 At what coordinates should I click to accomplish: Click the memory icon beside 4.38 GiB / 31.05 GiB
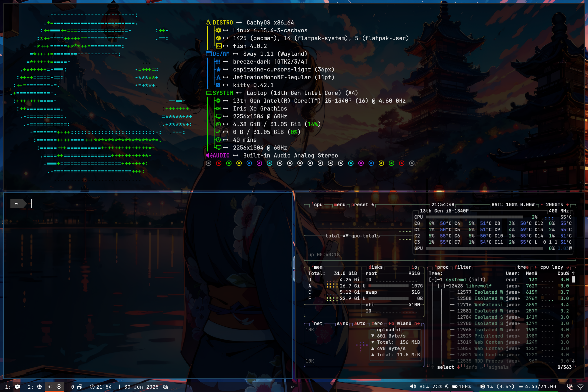coord(218,124)
